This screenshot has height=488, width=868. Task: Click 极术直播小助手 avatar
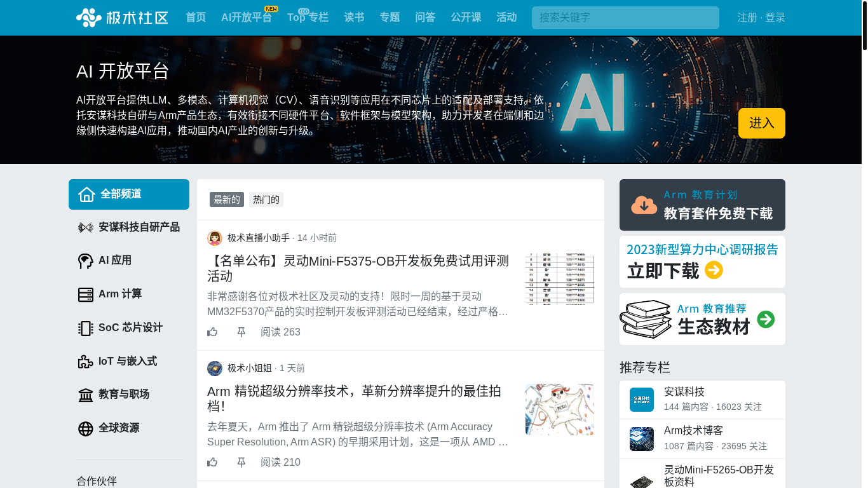click(215, 238)
